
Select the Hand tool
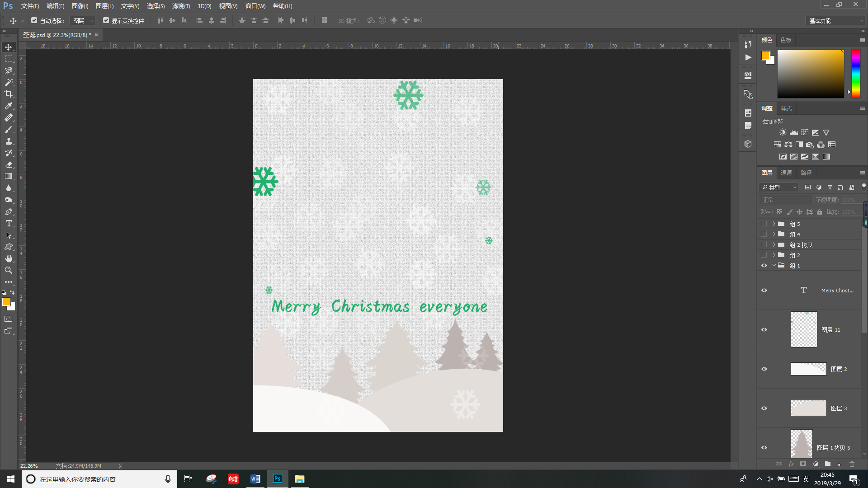[x=9, y=258]
